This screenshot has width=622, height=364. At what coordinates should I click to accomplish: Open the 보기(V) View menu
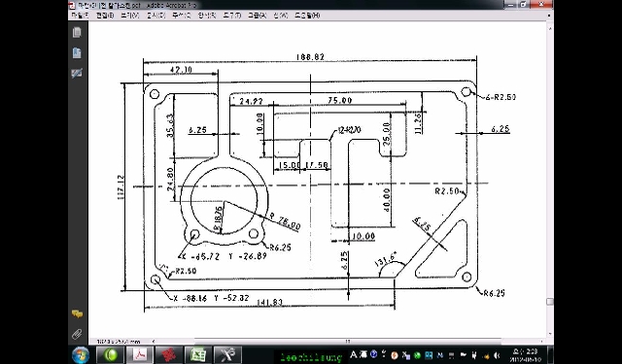click(130, 16)
